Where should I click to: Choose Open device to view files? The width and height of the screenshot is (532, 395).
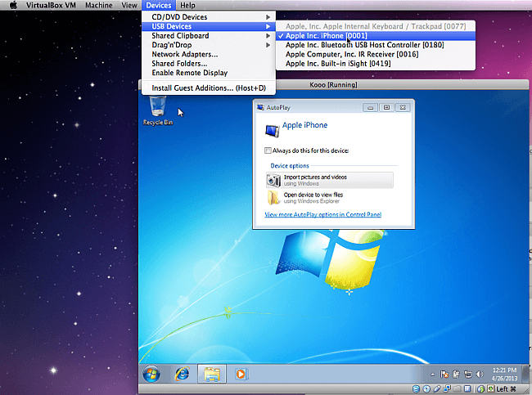pos(330,198)
